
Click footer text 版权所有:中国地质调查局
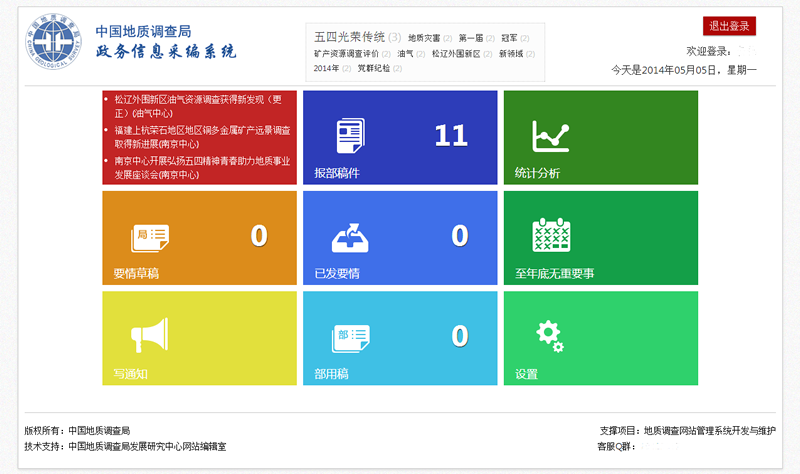pos(77,431)
